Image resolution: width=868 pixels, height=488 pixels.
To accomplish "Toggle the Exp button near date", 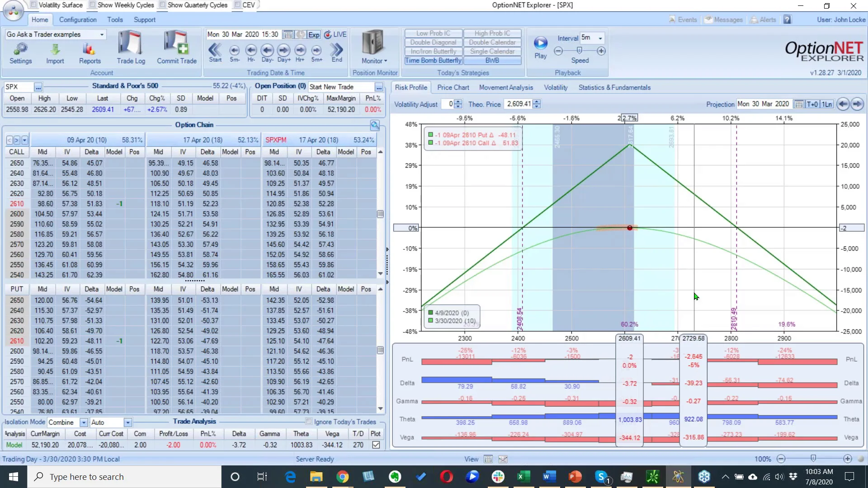I will pos(314,35).
